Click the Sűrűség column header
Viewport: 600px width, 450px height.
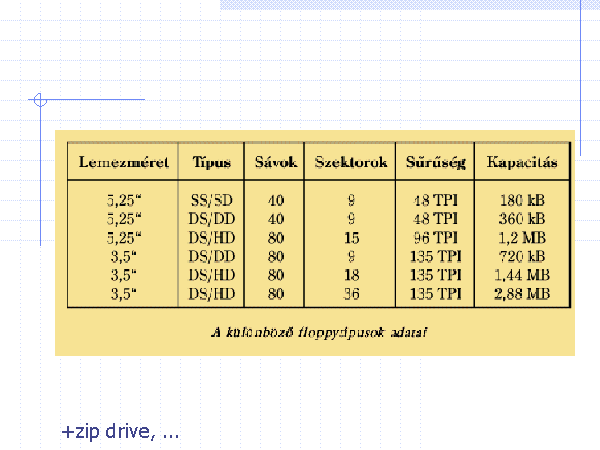[434, 162]
